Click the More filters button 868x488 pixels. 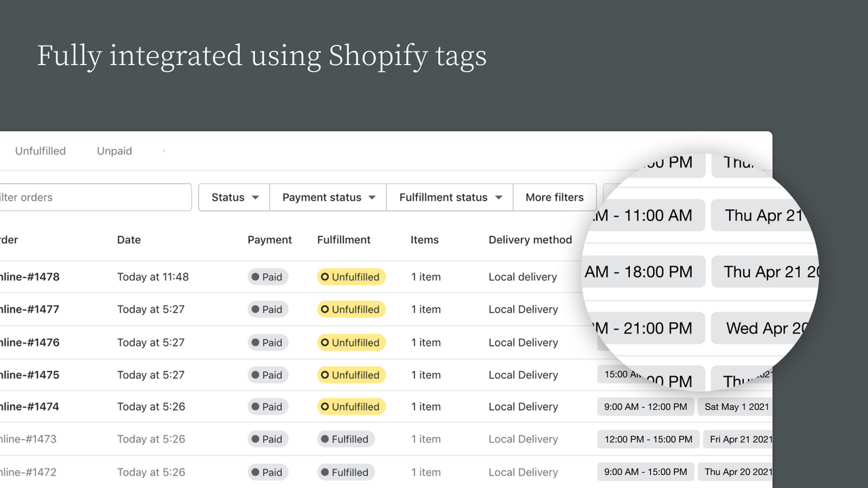click(554, 197)
